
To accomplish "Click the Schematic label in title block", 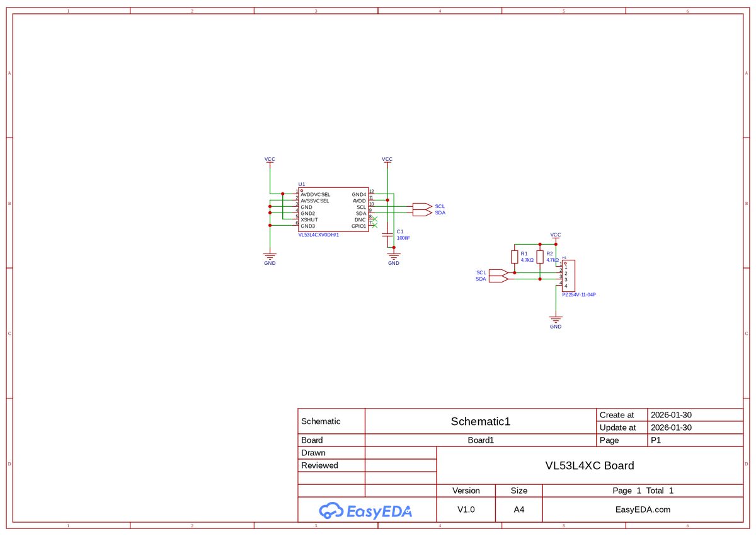I will pyautogui.click(x=321, y=421).
